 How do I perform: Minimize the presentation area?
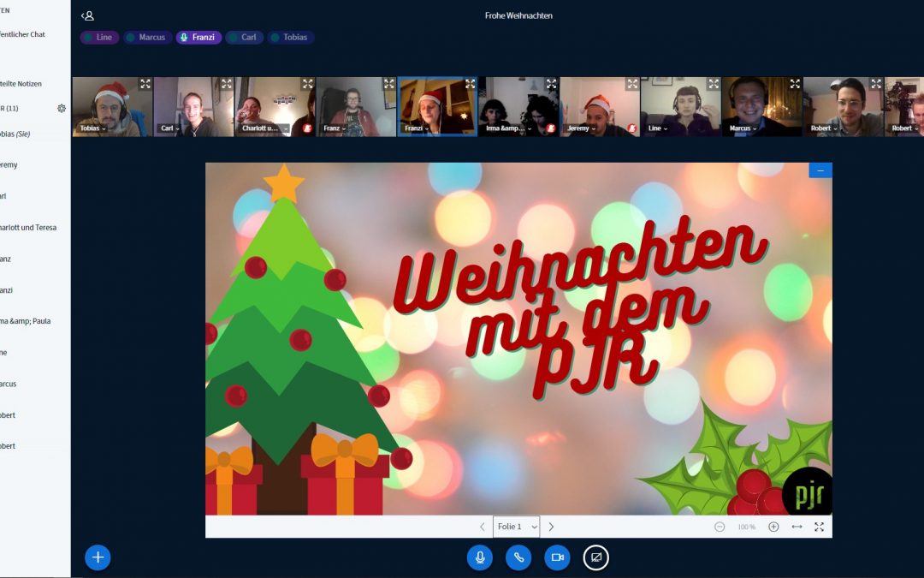pyautogui.click(x=820, y=170)
